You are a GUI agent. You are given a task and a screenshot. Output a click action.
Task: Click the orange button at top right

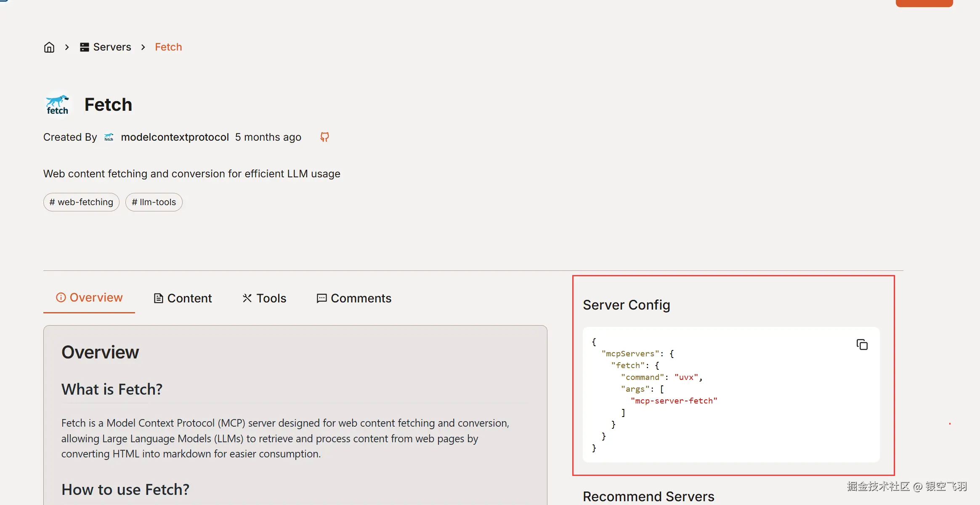point(924,3)
